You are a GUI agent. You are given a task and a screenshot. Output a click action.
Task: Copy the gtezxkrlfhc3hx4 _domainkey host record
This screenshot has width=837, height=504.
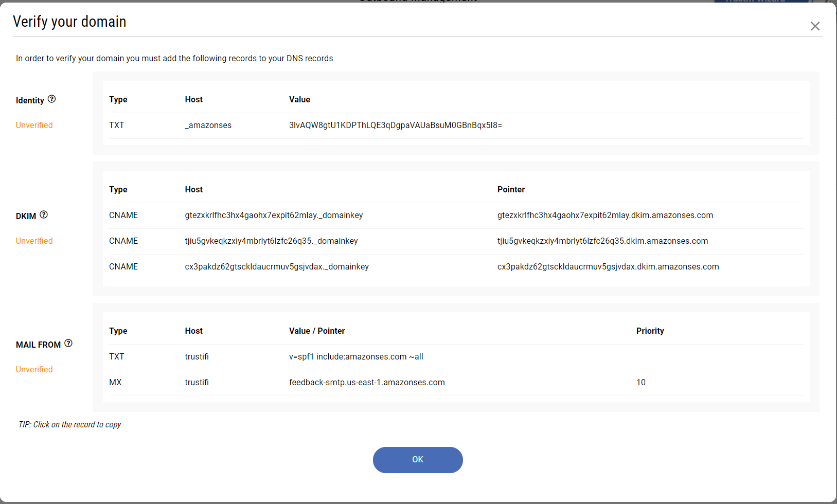274,215
